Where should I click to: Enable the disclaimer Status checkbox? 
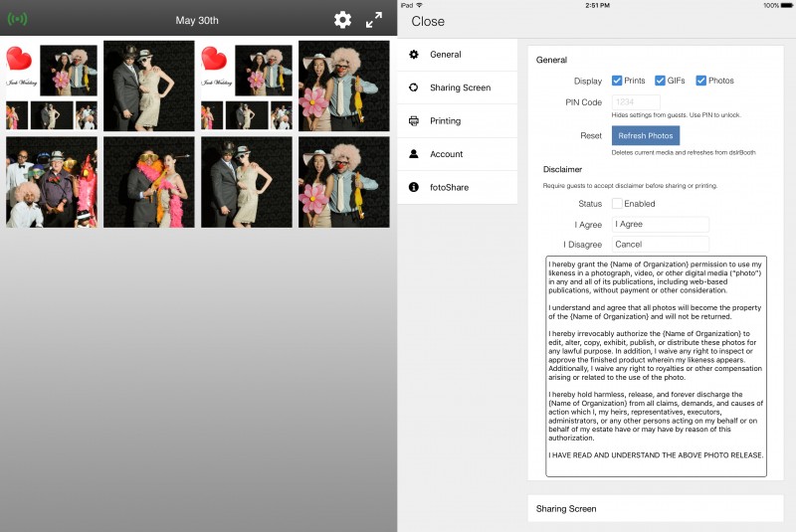617,204
